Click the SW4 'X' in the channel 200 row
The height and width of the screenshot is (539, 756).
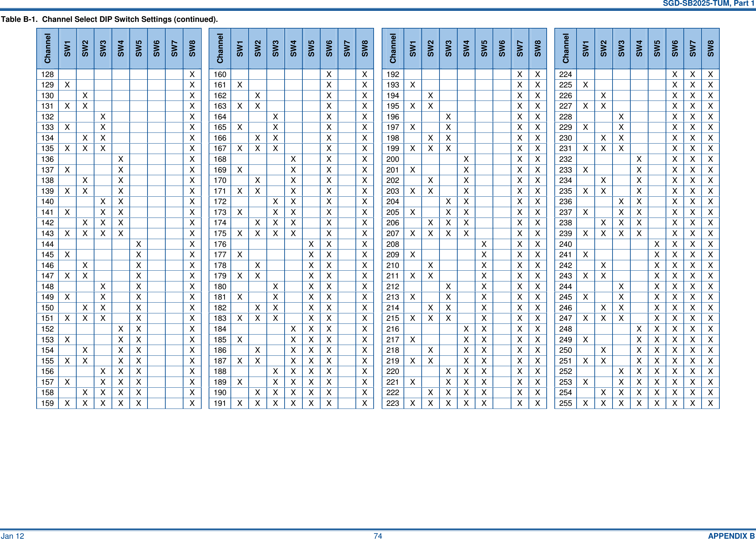pos(466,159)
